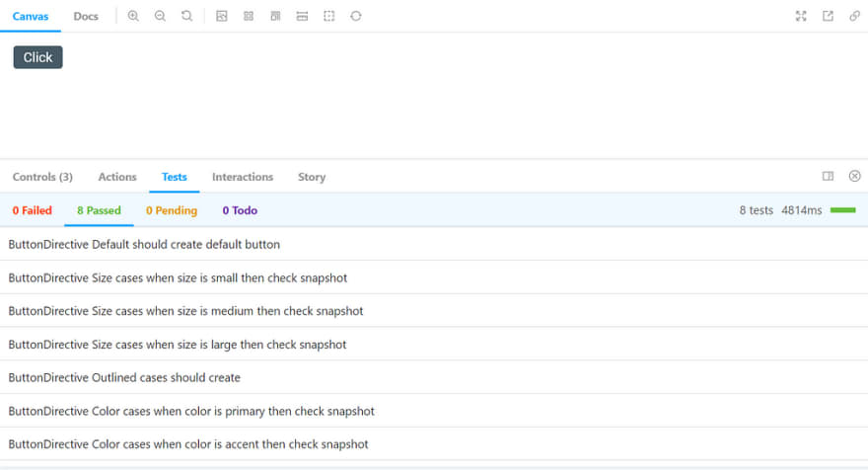Screen dimensions: 868x470
Task: Click the 4814ms duration text
Action: tap(802, 210)
